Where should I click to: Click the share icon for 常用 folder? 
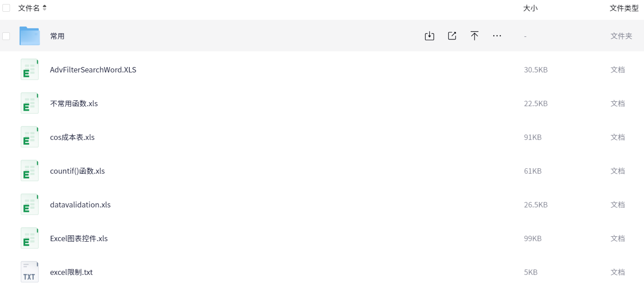(452, 36)
